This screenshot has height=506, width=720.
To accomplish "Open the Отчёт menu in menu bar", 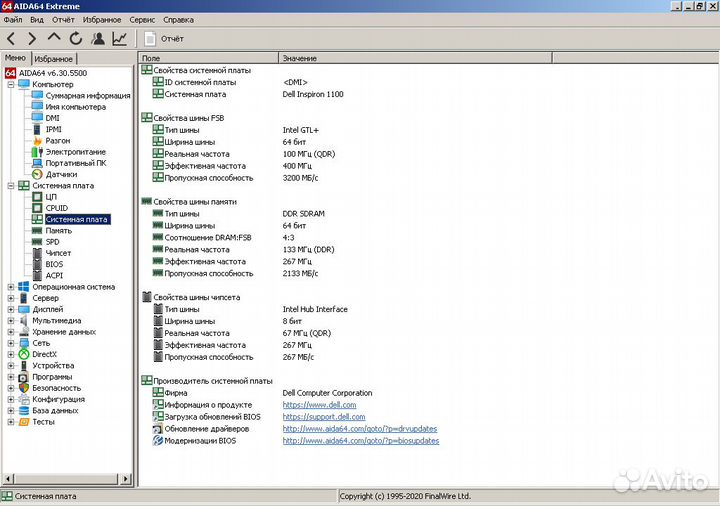I will [x=63, y=20].
